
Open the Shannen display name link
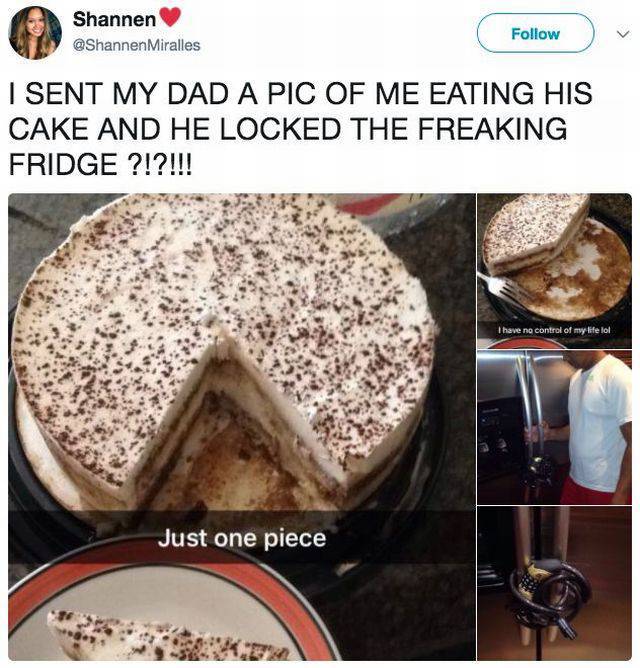pos(114,19)
